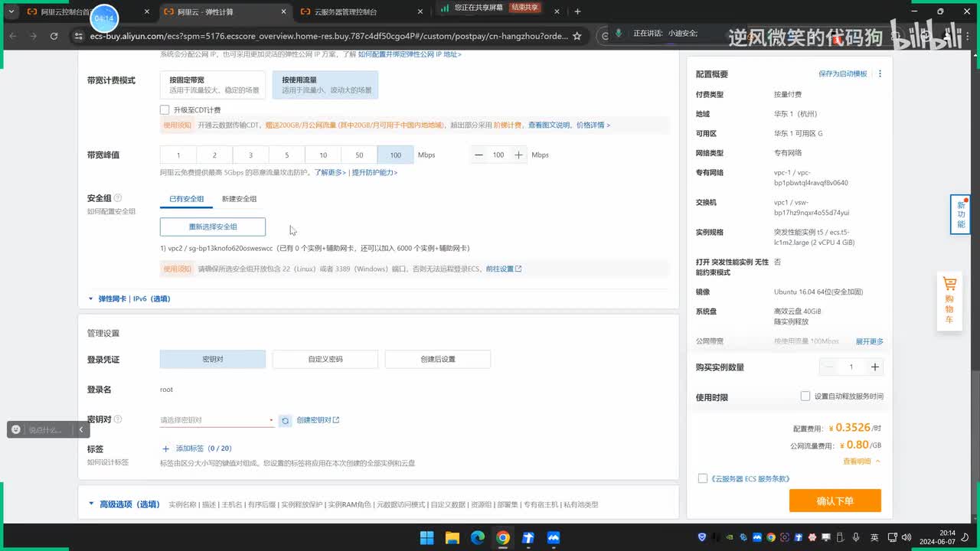Click add tag link
This screenshot has height=551, width=980.
[x=203, y=448]
